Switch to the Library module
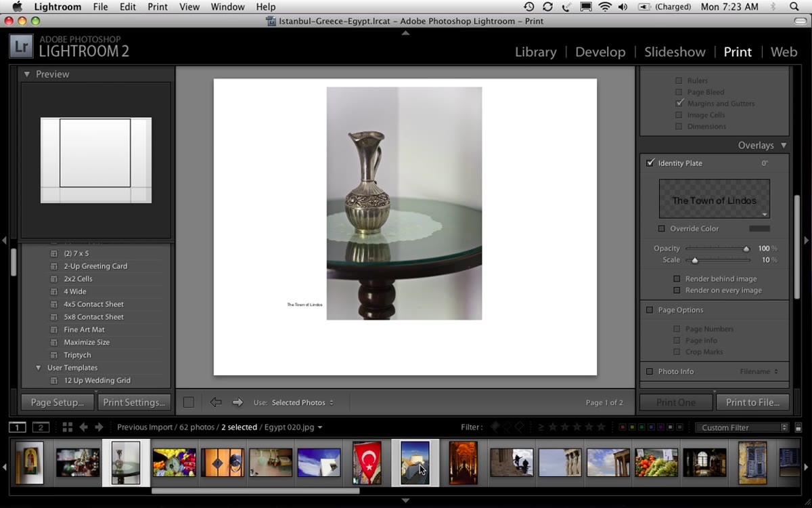The width and height of the screenshot is (812, 508). [535, 52]
